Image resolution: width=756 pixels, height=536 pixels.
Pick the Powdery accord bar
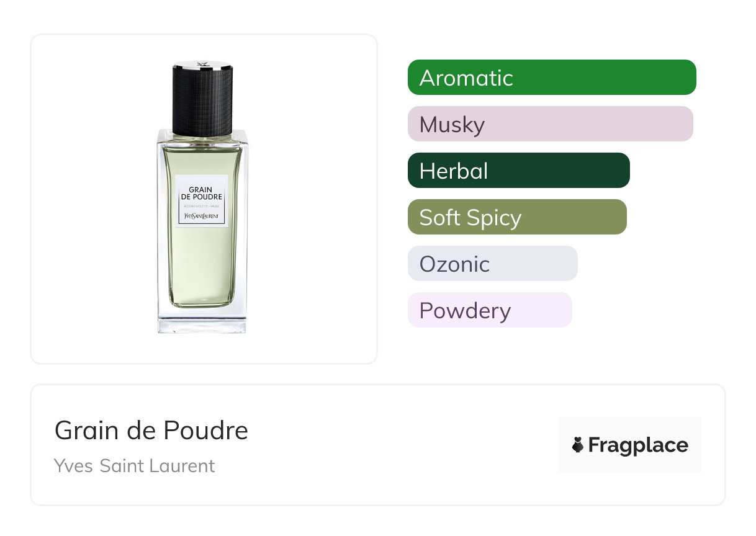490,310
